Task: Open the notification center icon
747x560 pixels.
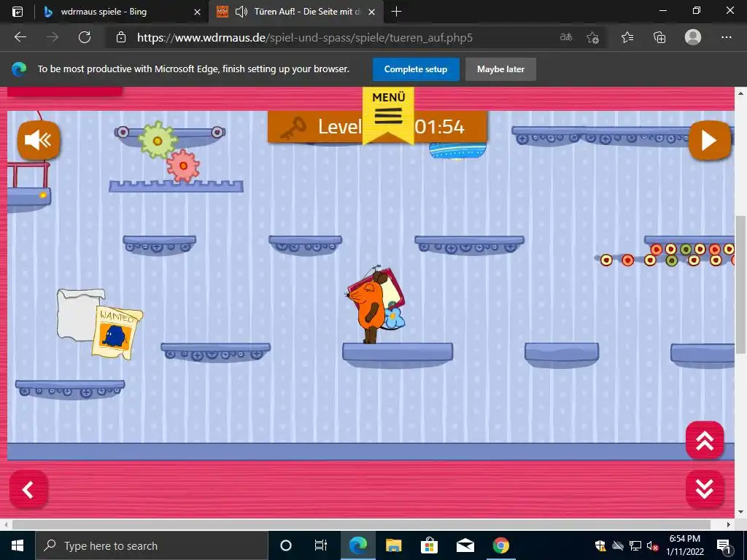Action: coord(723,545)
